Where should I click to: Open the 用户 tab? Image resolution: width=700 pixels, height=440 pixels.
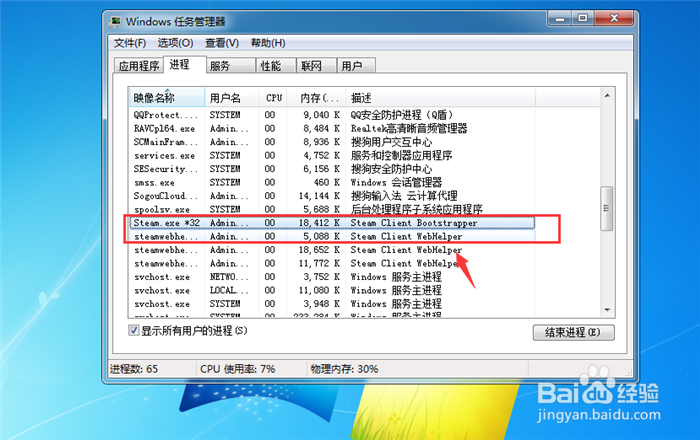[356, 66]
